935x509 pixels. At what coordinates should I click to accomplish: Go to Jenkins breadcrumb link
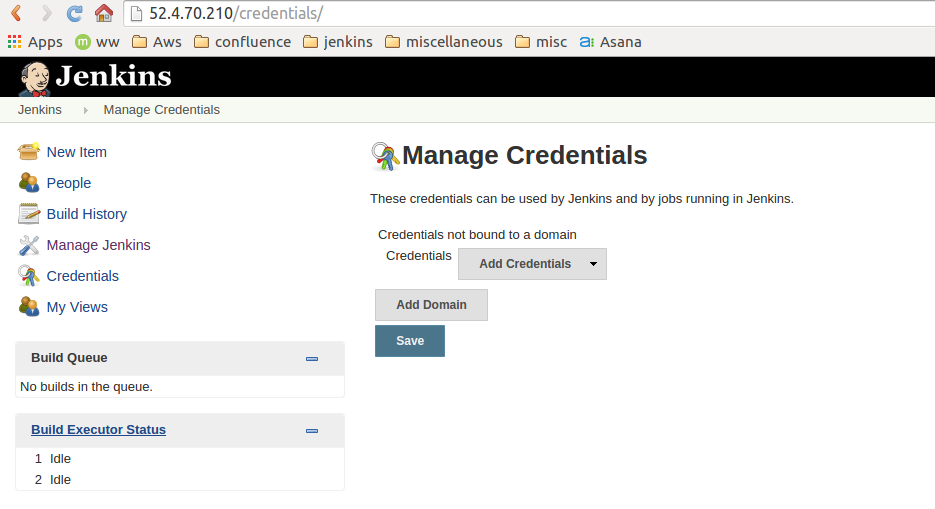(39, 110)
